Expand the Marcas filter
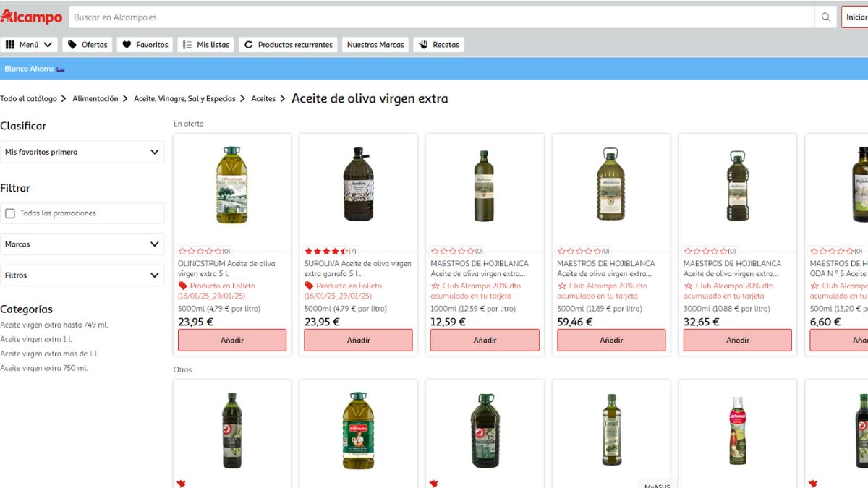The image size is (868, 488). [82, 244]
